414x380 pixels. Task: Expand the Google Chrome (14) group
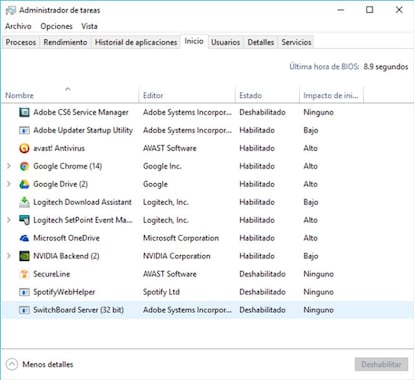9,166
